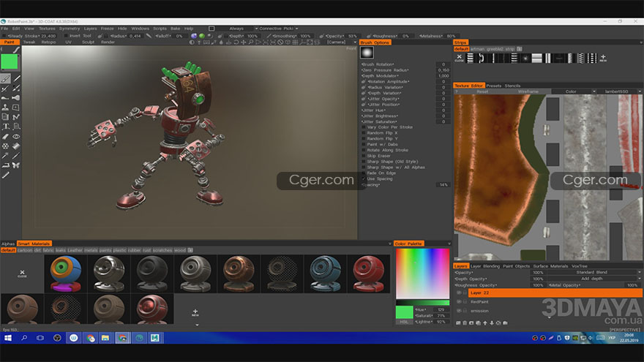Switch to the Stencils tab
This screenshot has height=362, width=644.
click(x=512, y=86)
